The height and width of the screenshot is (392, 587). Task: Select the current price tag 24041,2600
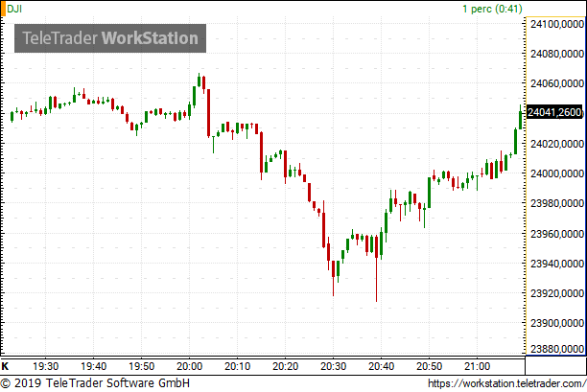pos(554,112)
